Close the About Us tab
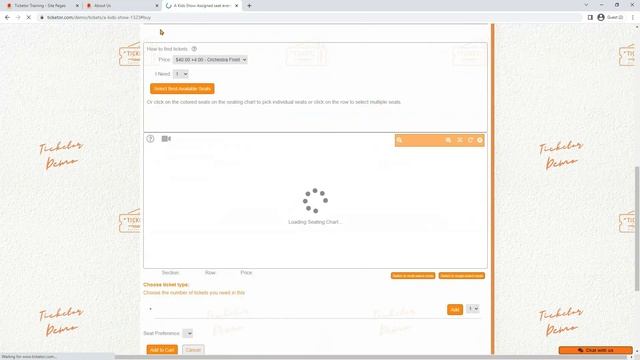Screen dimensions: 640x360 tap(157, 6)
